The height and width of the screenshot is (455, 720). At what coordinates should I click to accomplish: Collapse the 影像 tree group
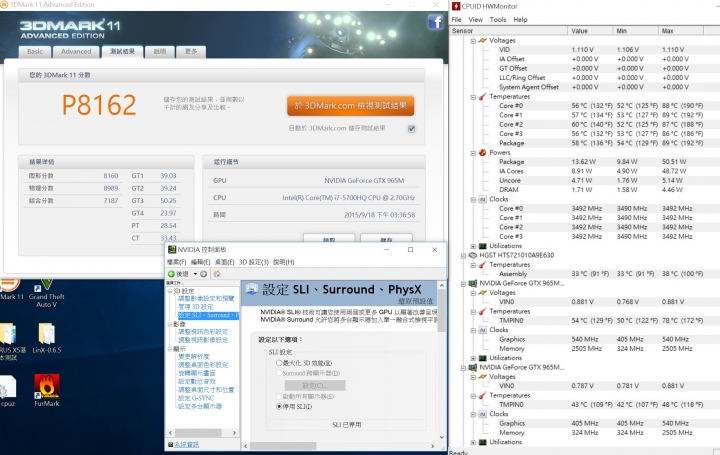(169, 324)
